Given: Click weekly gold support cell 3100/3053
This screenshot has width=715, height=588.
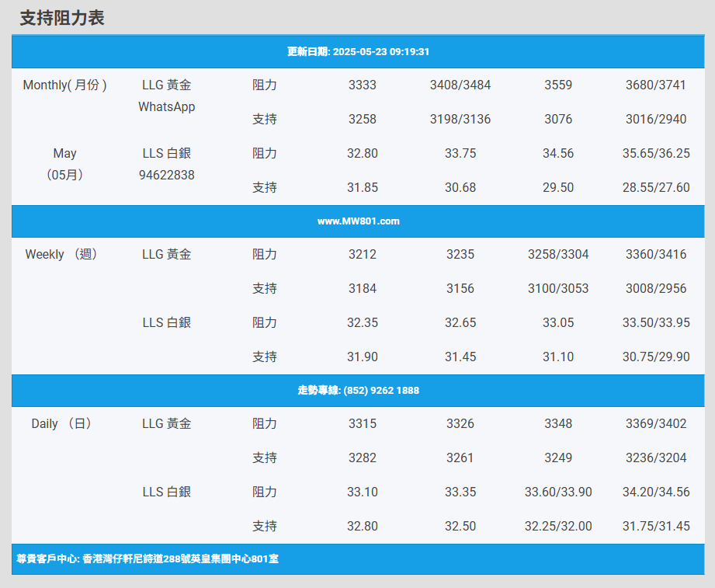Looking at the screenshot, I should coord(558,289).
